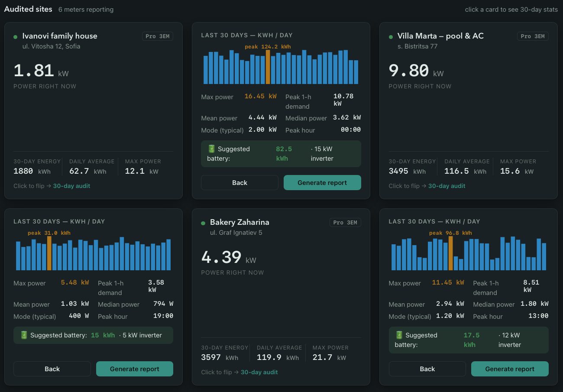Screen dimensions: 563x392
Task: Click the green status dot for Villa Marta
Action: click(391, 37)
